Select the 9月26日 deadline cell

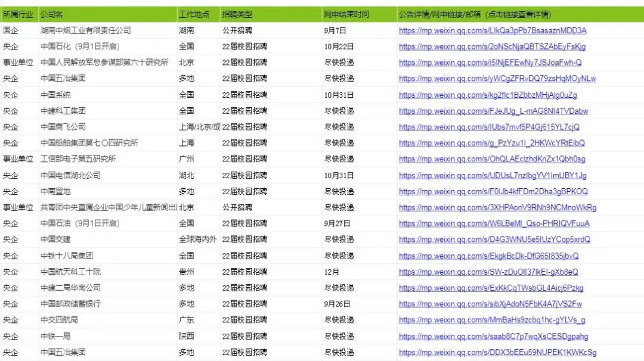(x=360, y=304)
